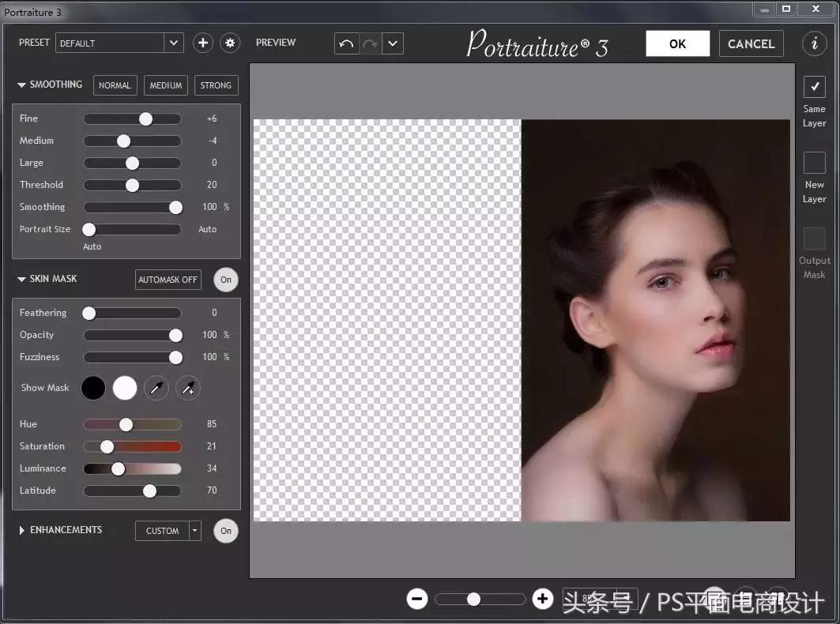
Task: Click the add new preset plus icon
Action: click(202, 43)
